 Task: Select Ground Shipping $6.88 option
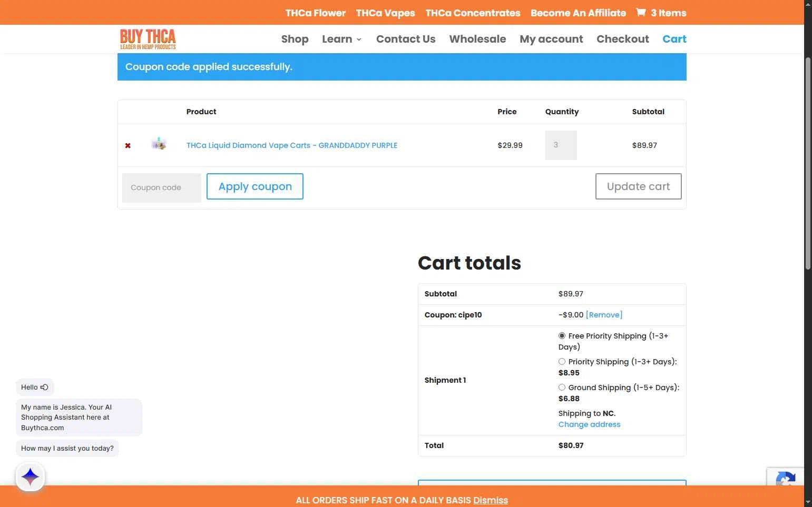(562, 387)
